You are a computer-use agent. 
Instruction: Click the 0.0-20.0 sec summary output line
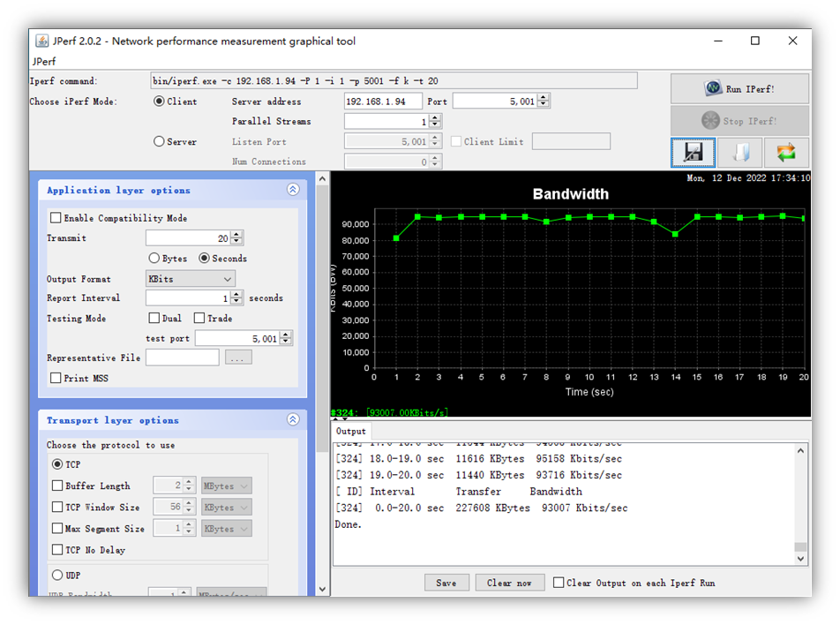[481, 508]
